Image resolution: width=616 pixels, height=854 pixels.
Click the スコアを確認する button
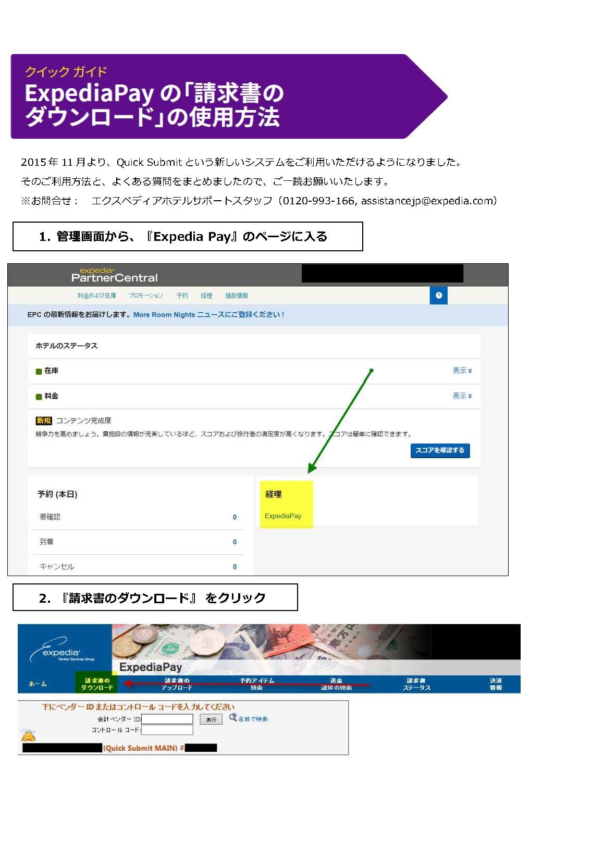pos(440,450)
